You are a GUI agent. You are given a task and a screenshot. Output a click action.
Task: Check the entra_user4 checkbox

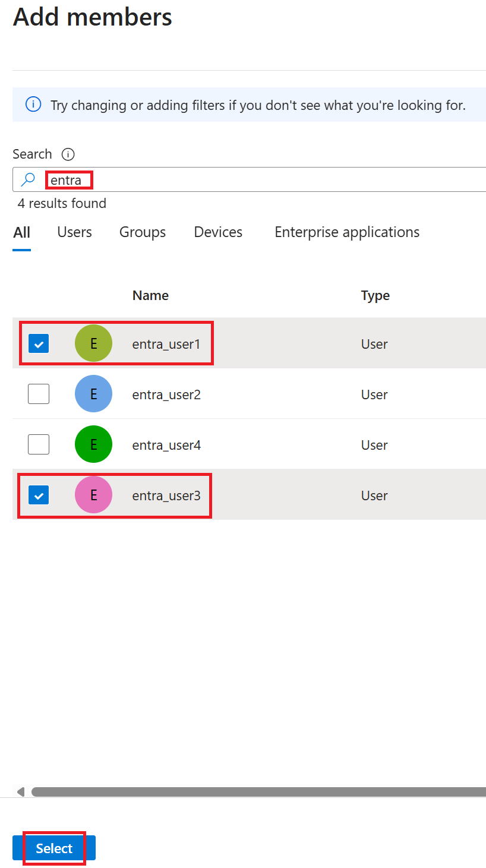[x=39, y=444]
